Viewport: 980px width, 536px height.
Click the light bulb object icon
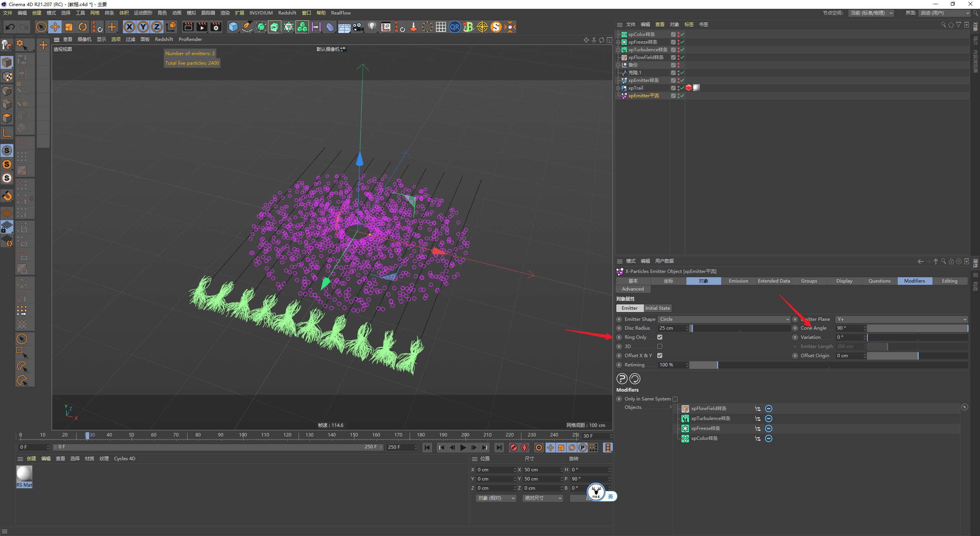click(372, 27)
